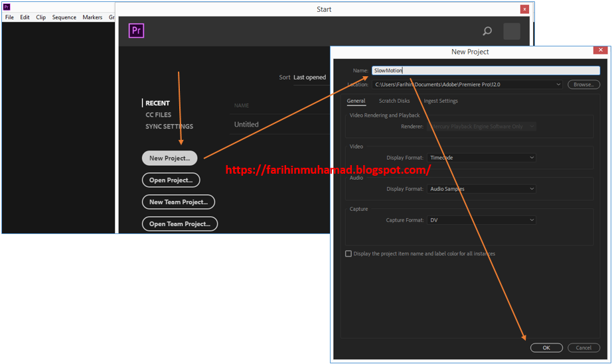Viewport: 614px width, 364px height.
Task: Open the Clip menu
Action: pyautogui.click(x=40, y=17)
